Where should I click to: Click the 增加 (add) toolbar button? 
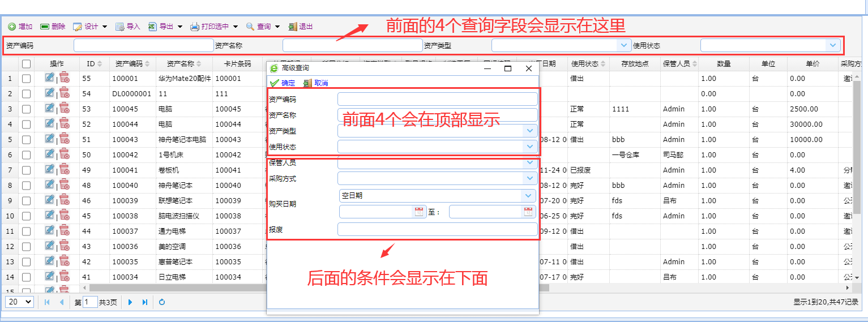[x=20, y=27]
